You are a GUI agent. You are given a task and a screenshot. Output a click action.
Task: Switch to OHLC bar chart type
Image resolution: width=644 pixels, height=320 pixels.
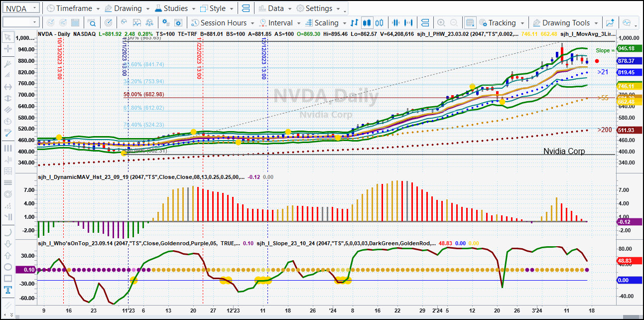[355, 22]
